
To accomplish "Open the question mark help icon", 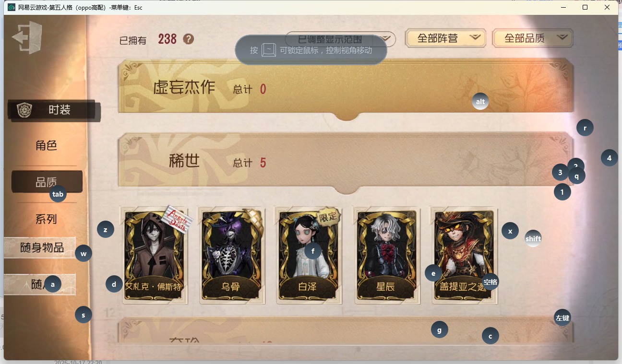I will 189,39.
